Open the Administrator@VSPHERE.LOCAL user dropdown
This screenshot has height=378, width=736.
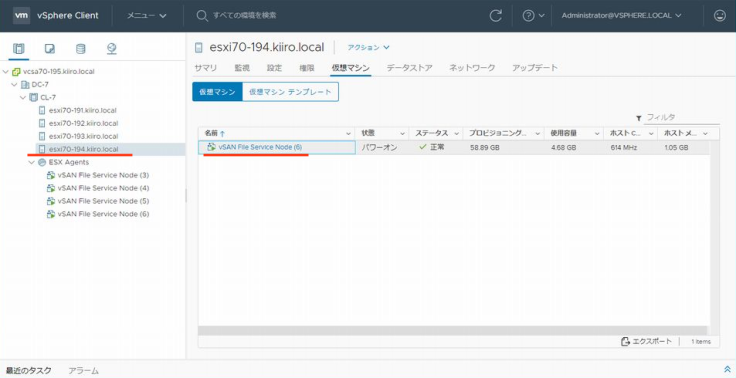(x=621, y=15)
